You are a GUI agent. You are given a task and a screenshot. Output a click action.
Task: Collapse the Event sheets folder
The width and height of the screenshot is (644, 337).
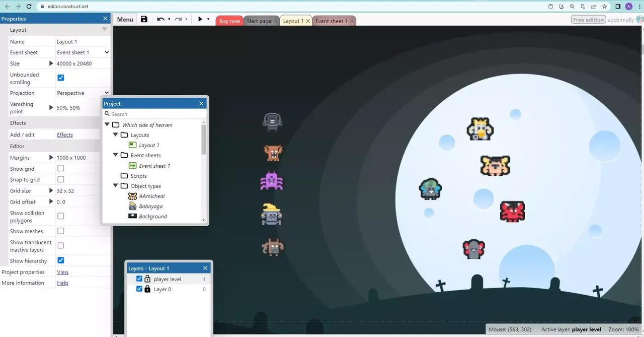(115, 155)
